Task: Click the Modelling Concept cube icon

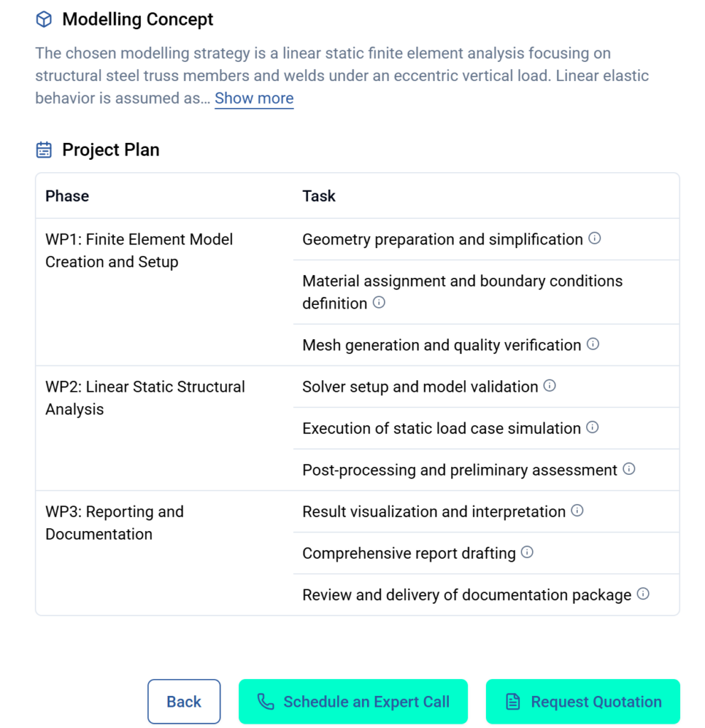Action: click(x=44, y=20)
